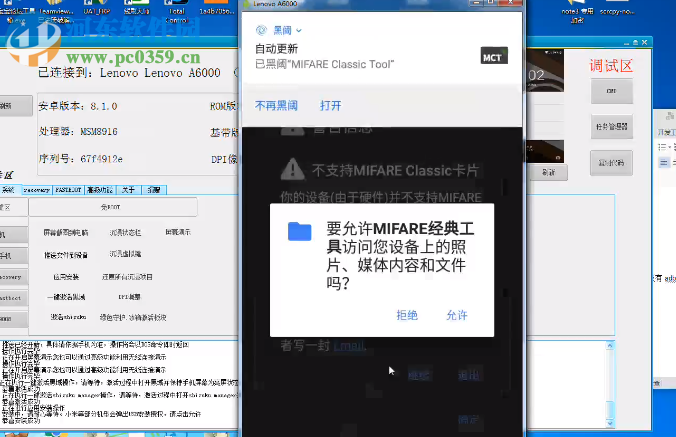Tap 允许 in the MIFARE permission dialog
This screenshot has width=676, height=437.
457,315
